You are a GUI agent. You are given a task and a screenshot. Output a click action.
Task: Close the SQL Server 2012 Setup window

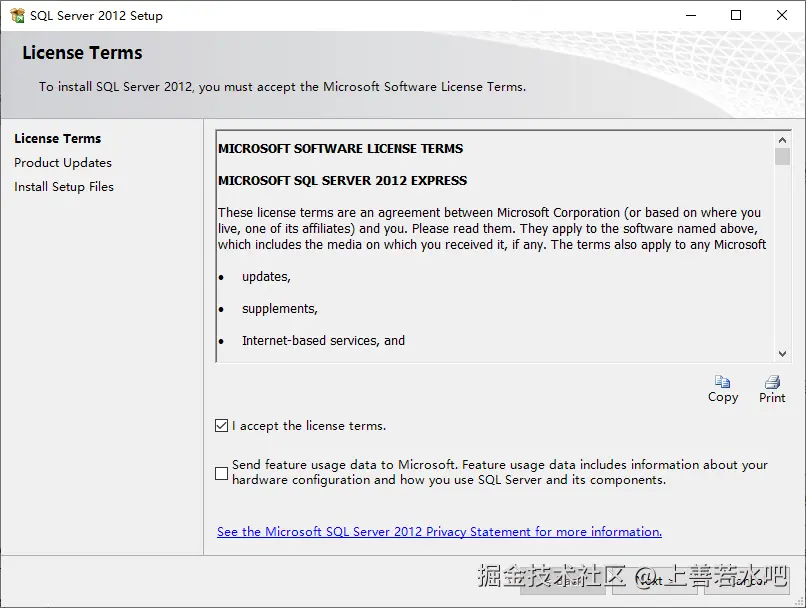point(782,15)
